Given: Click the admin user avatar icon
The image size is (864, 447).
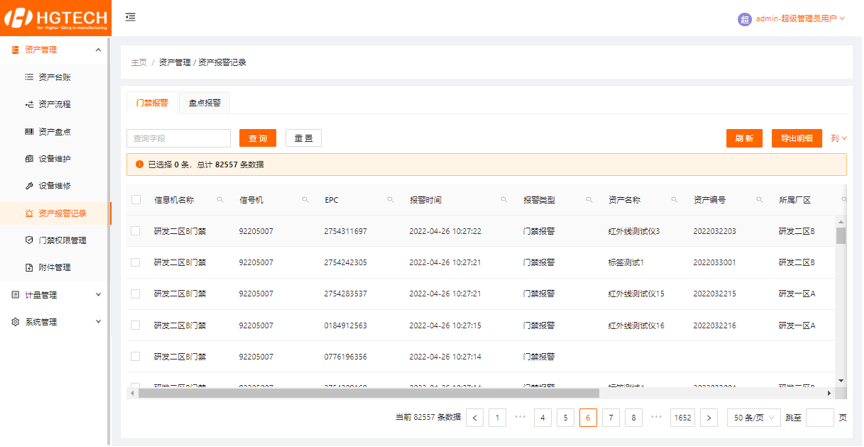Looking at the screenshot, I should [x=744, y=19].
